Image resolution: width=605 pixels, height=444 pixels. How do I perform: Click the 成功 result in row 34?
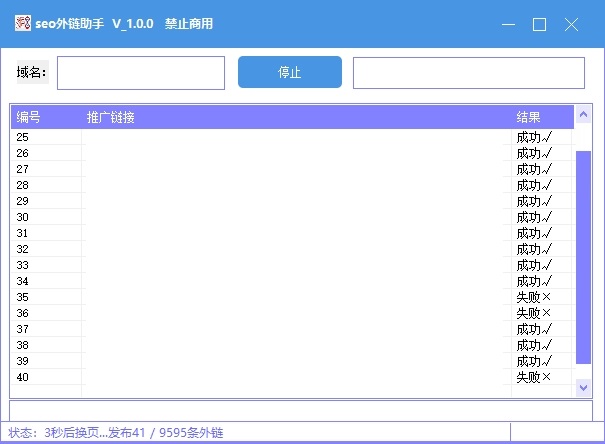(534, 281)
